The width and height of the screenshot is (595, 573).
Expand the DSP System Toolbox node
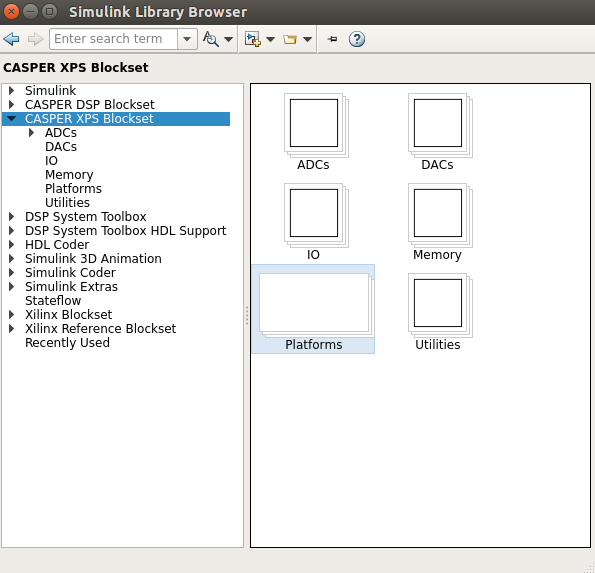tap(12, 216)
